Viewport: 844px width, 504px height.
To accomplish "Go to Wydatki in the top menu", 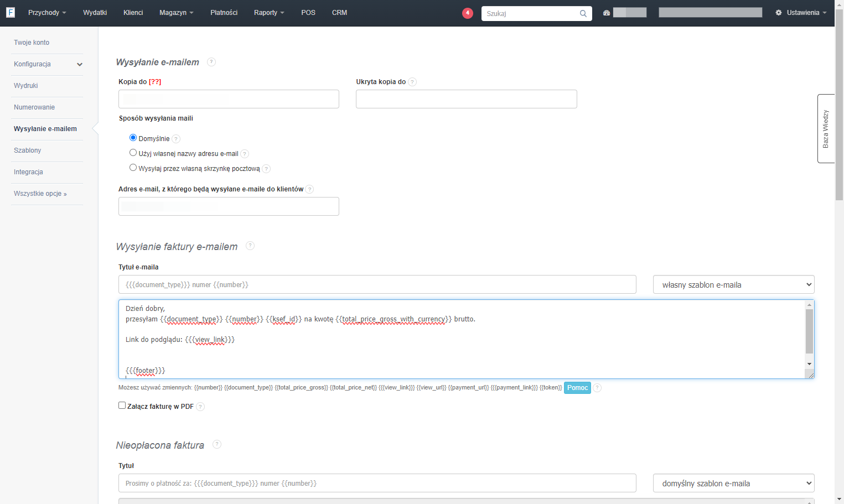I will click(95, 13).
